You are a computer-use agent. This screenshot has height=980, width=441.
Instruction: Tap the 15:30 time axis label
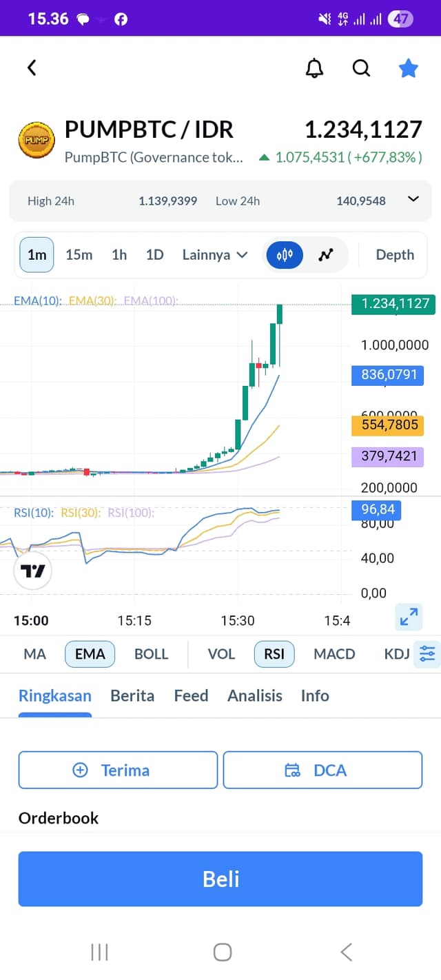[x=238, y=620]
